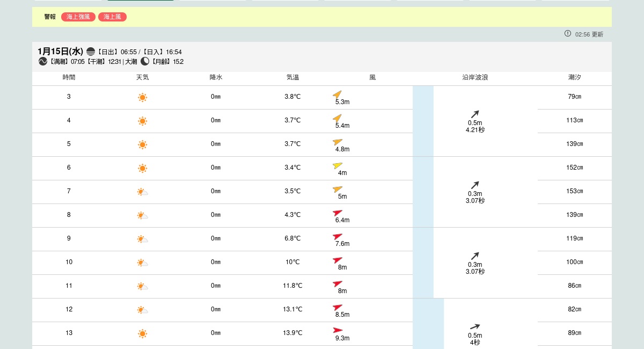
Task: Click the 1月15日(水) date heading
Action: click(x=60, y=52)
